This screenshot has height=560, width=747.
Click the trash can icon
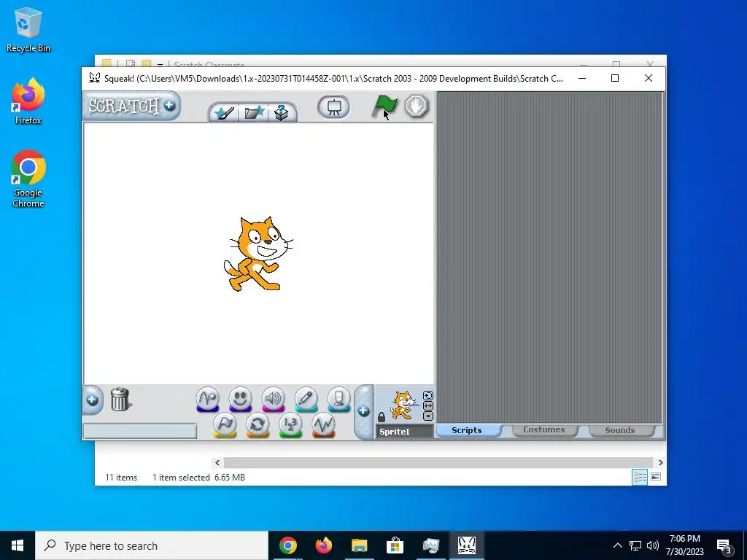[x=120, y=399]
